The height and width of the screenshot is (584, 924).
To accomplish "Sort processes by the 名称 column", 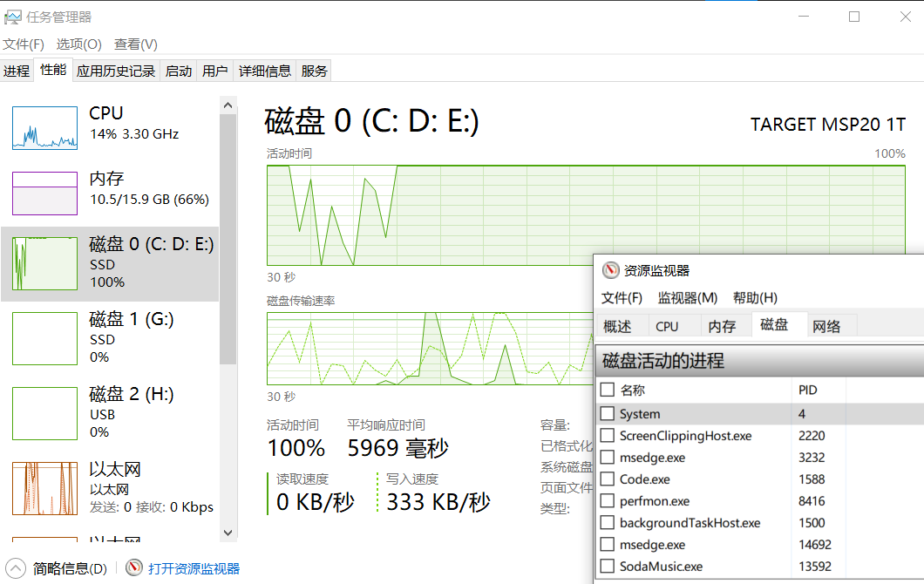I will 633,390.
